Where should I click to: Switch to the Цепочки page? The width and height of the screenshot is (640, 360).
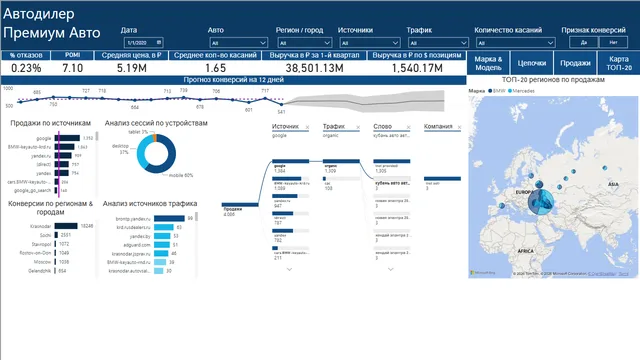coord(532,63)
